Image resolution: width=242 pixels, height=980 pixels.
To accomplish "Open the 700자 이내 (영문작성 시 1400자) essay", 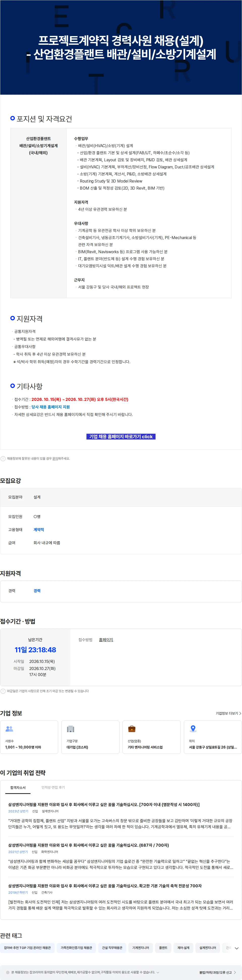I will click(104, 805).
